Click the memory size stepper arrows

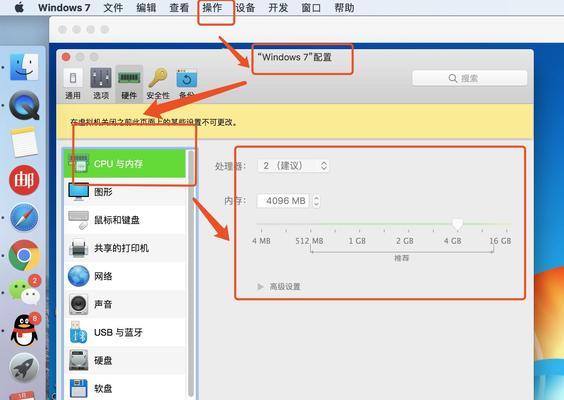(316, 201)
